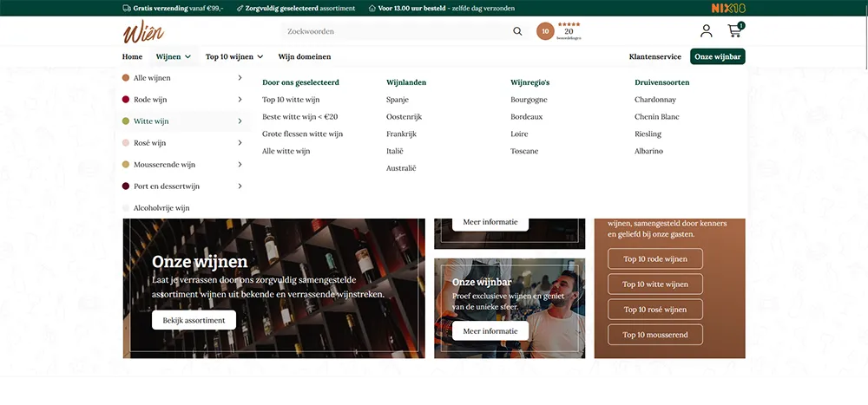The width and height of the screenshot is (868, 405).
Task: Click the Onze wijnbar button in header
Action: 718,56
